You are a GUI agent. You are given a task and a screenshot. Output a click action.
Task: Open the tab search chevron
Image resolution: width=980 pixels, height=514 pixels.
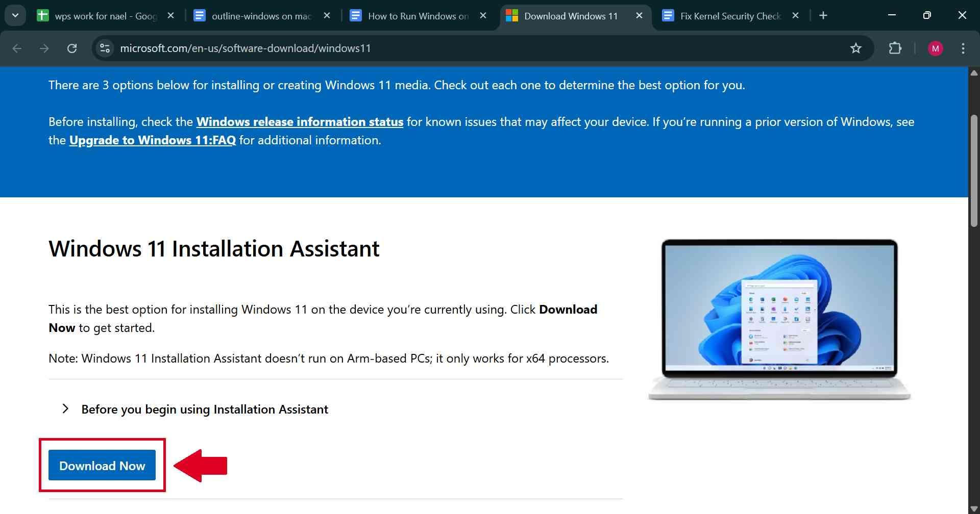15,15
